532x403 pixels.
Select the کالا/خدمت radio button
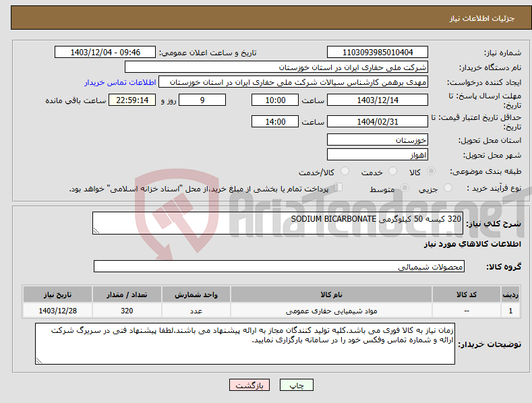(345, 171)
